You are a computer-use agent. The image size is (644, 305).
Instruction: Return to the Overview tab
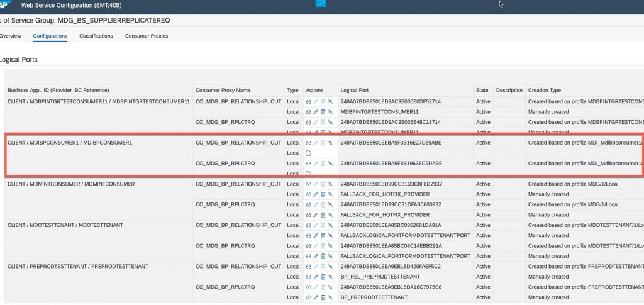click(10, 36)
